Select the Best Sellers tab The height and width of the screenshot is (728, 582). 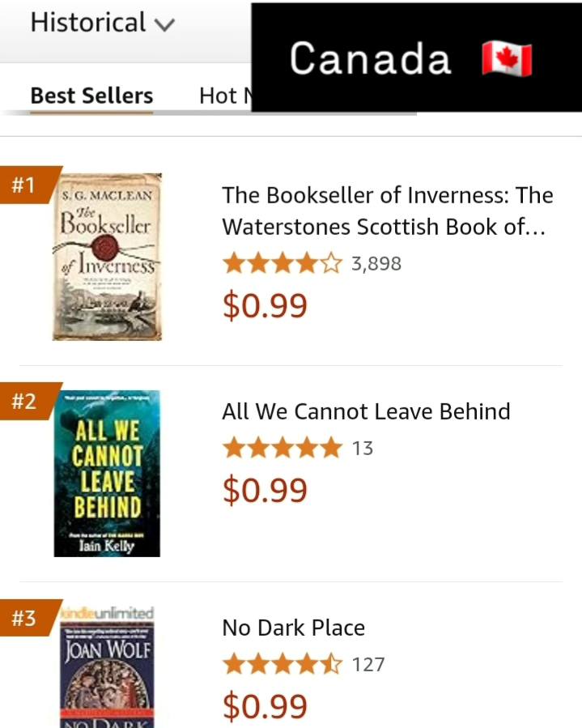point(91,96)
